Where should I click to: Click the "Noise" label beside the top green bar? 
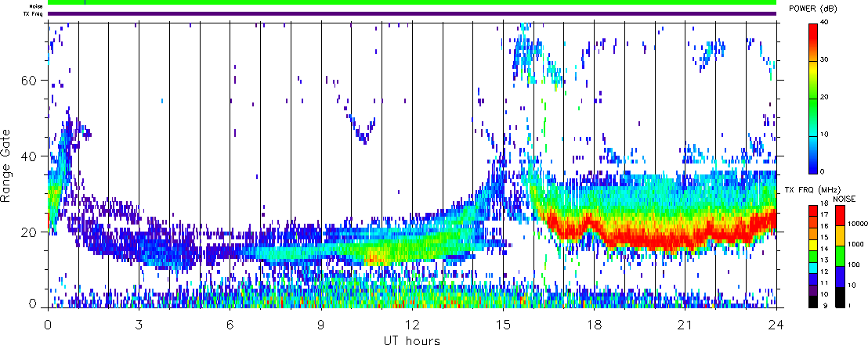coord(36,5)
